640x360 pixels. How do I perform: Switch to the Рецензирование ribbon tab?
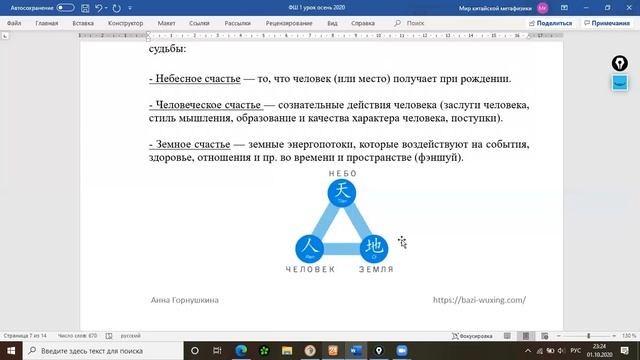pyautogui.click(x=289, y=23)
